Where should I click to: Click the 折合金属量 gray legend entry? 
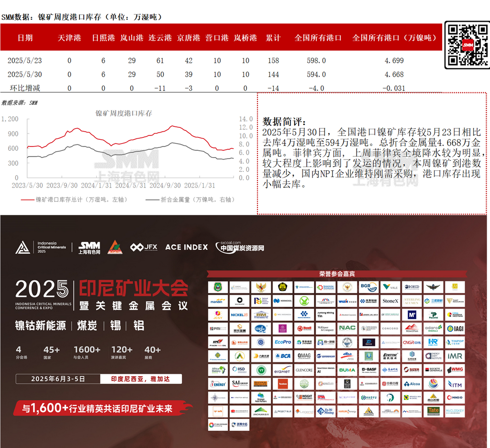190,200
